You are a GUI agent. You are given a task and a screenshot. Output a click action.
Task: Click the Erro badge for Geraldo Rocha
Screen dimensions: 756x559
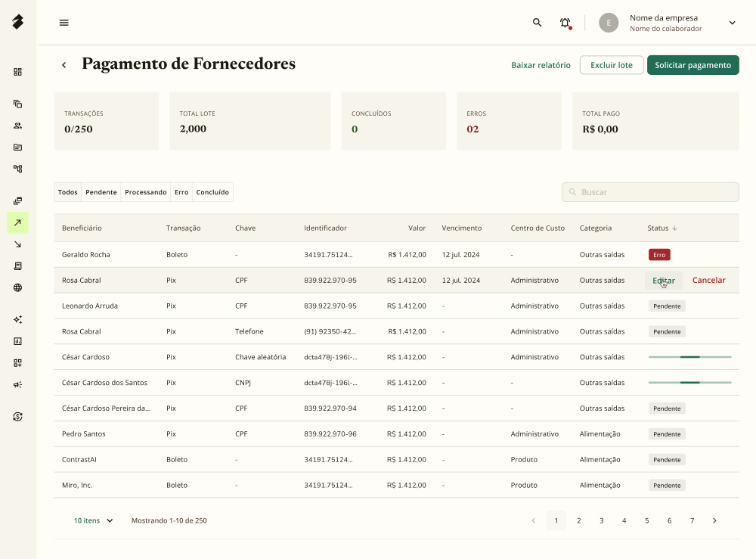pos(659,255)
